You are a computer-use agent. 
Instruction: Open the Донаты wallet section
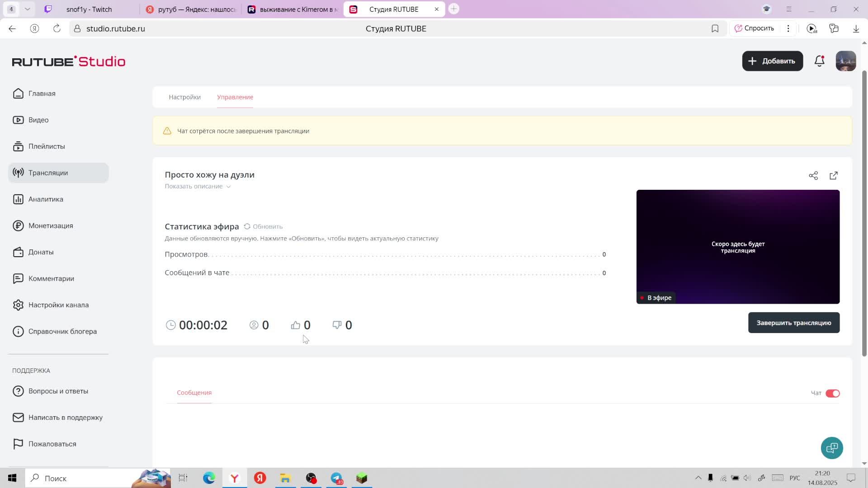[x=41, y=252]
